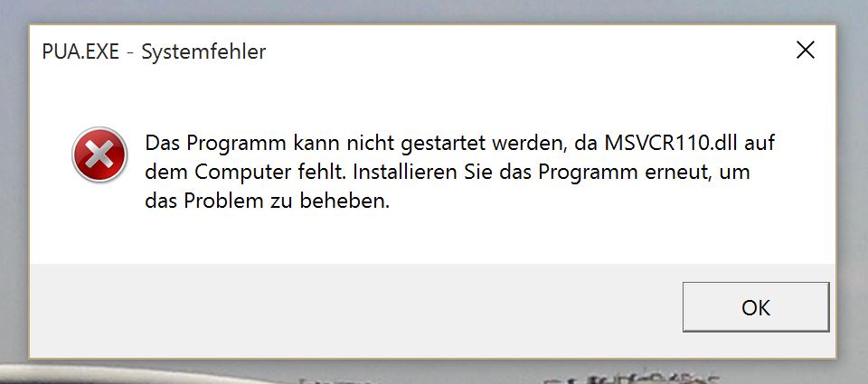Click the red error cross icon
Image resolution: width=868 pixels, height=384 pixels.
pyautogui.click(x=99, y=155)
